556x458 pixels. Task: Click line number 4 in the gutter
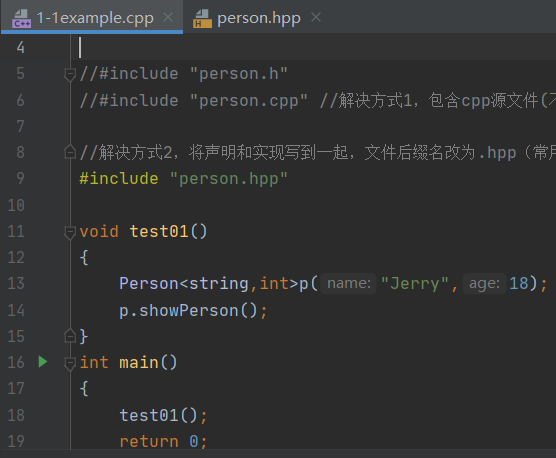[x=20, y=47]
